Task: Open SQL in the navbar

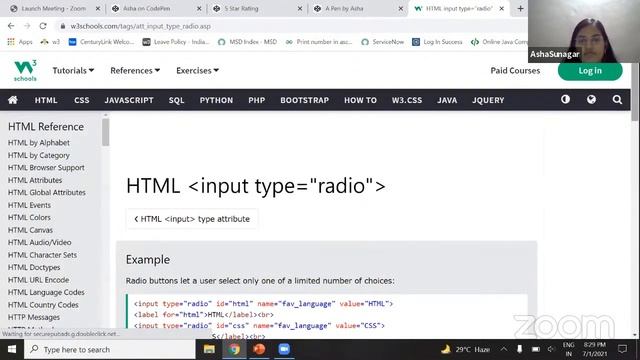Action: 176,100
